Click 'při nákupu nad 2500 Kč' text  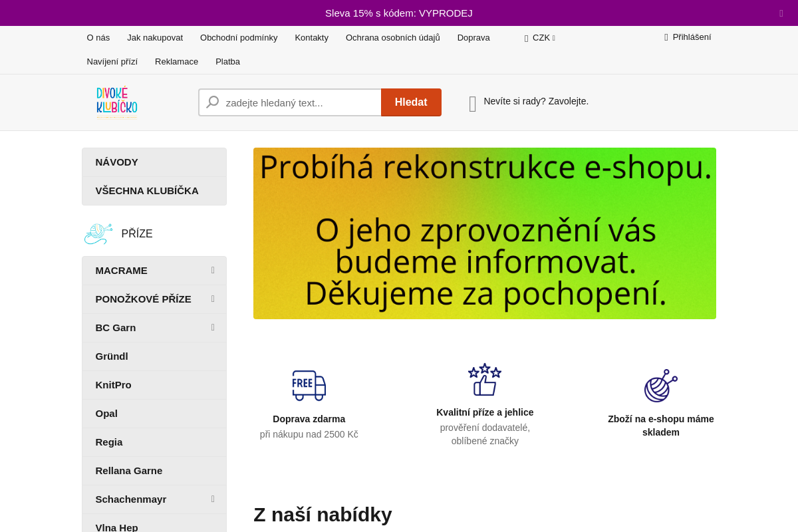pyautogui.click(x=309, y=434)
